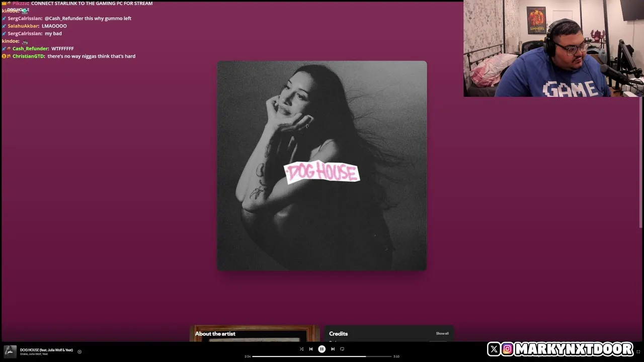This screenshot has width=644, height=362.
Task: Pause the playing track
Action: 321,349
